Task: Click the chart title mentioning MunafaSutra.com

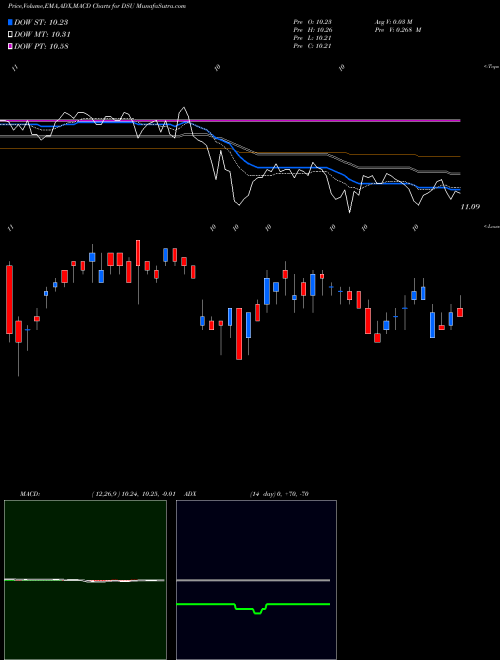Action: 97,6
